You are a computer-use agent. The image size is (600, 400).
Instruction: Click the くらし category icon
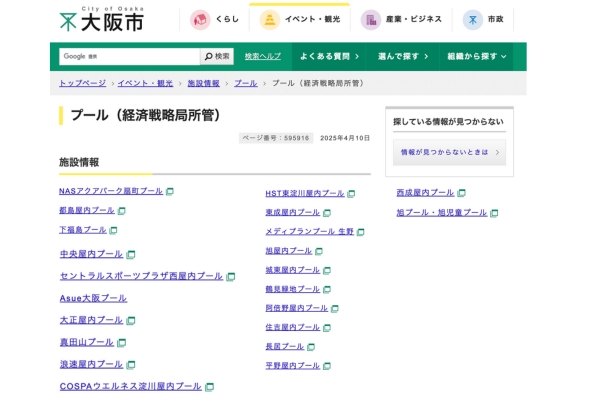[200, 19]
